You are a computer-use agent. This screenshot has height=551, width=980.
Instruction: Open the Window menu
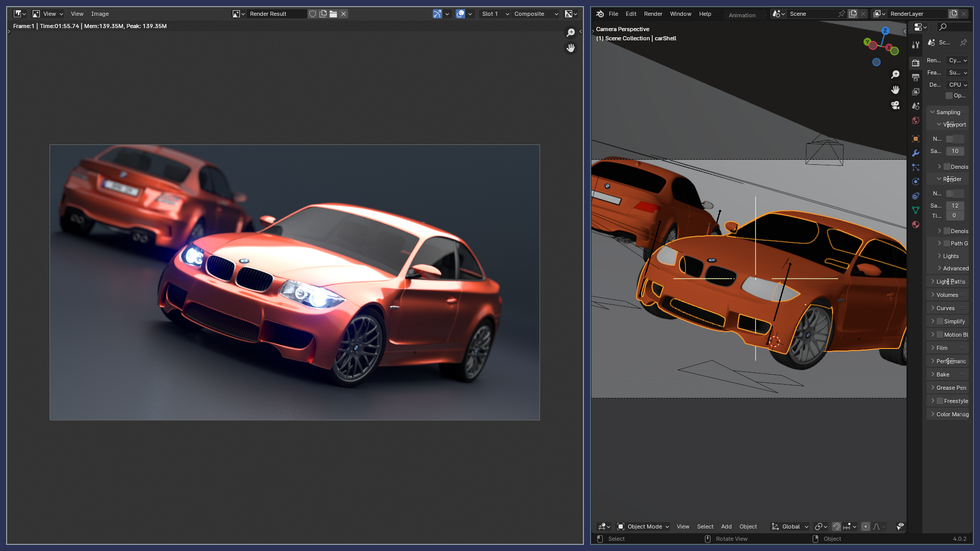681,14
